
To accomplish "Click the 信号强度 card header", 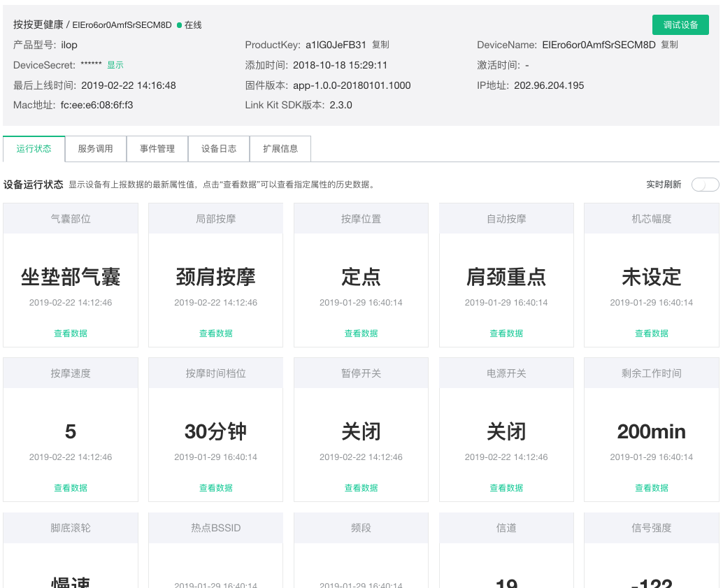I will tap(652, 528).
